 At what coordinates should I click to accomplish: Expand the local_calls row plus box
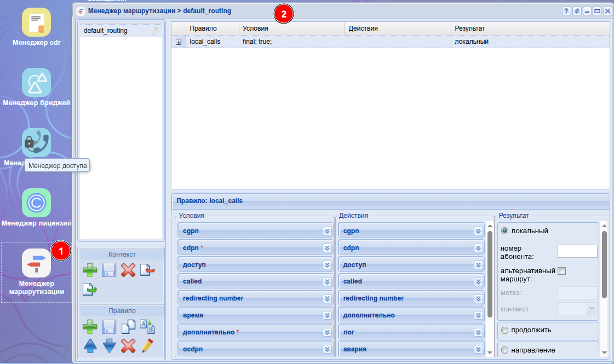[179, 42]
